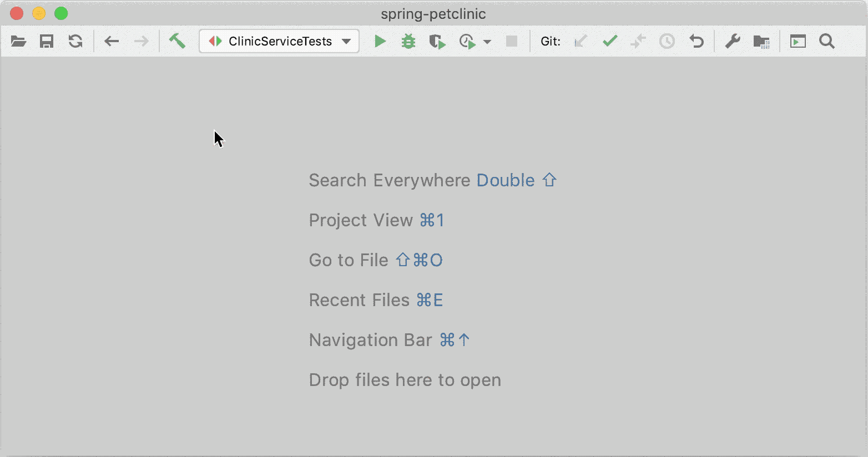Open the ClinicServiceTests run configuration dropdown
The height and width of the screenshot is (457, 868).
point(279,42)
